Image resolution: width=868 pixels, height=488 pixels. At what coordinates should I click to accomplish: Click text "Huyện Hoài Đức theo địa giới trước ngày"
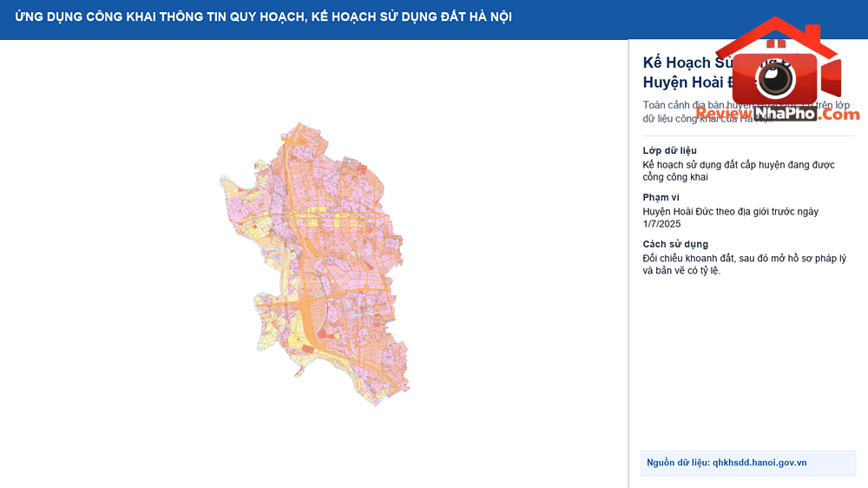coord(730,212)
